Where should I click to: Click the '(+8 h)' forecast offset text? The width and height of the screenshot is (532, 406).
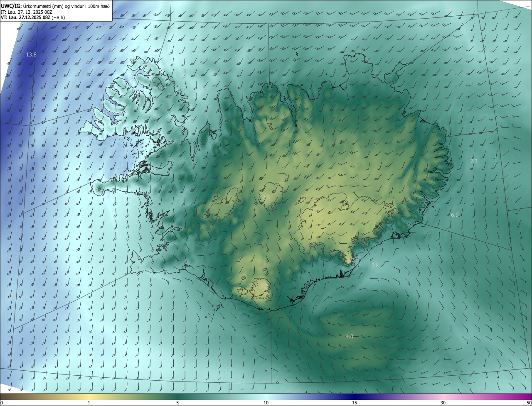coord(59,17)
